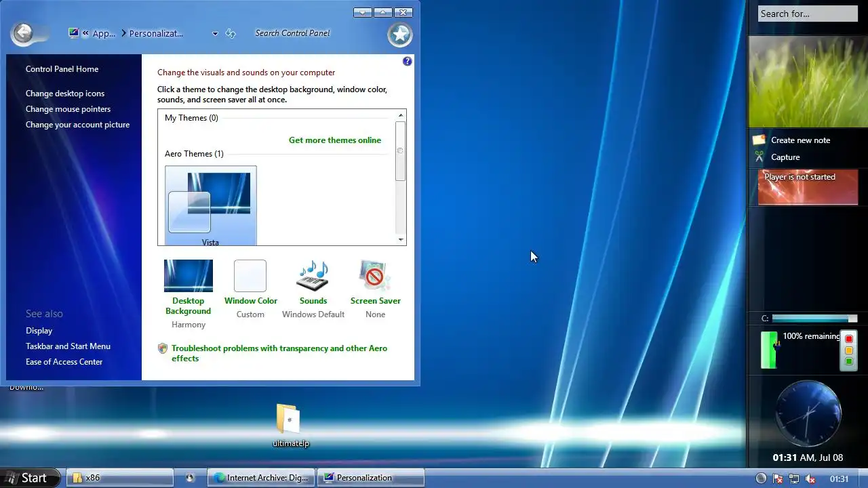Image resolution: width=868 pixels, height=488 pixels.
Task: Click small icon next to x86 taskbar button
Action: coord(190,478)
